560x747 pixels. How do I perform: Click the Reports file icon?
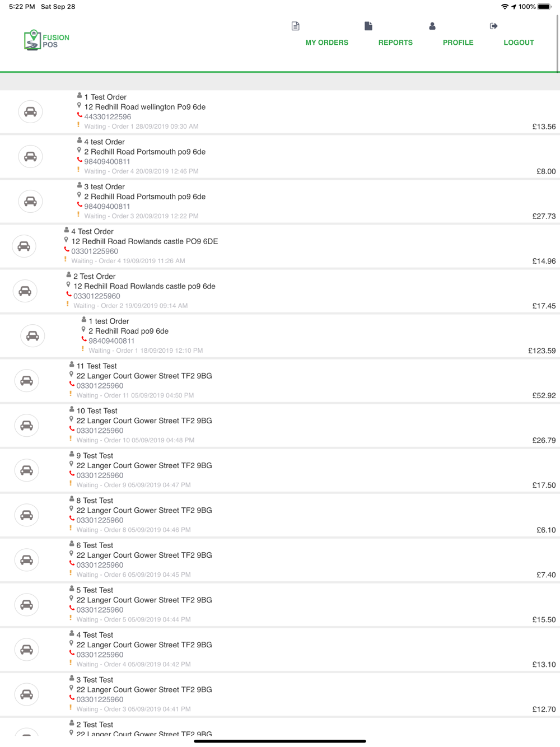coord(368,26)
